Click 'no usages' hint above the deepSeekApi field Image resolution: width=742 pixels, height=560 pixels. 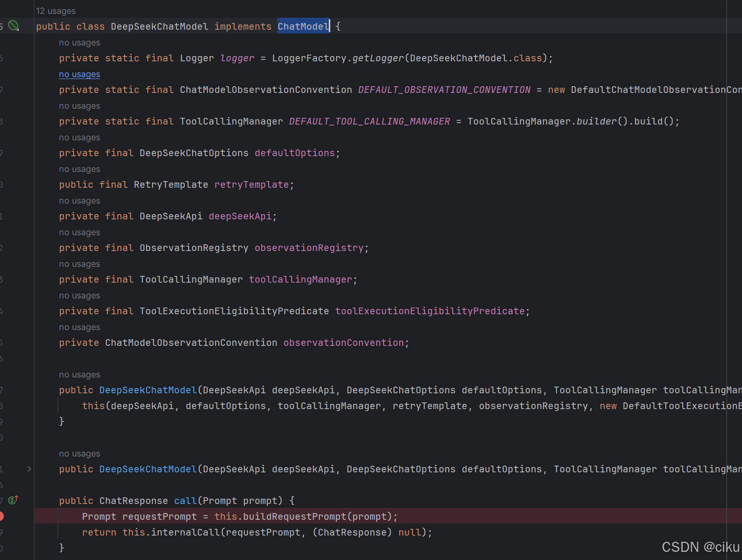pyautogui.click(x=80, y=201)
